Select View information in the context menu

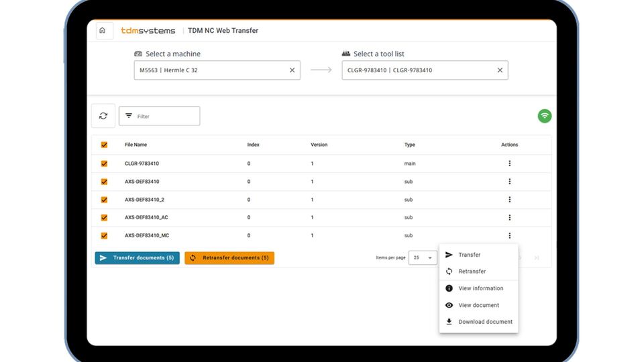coord(480,288)
